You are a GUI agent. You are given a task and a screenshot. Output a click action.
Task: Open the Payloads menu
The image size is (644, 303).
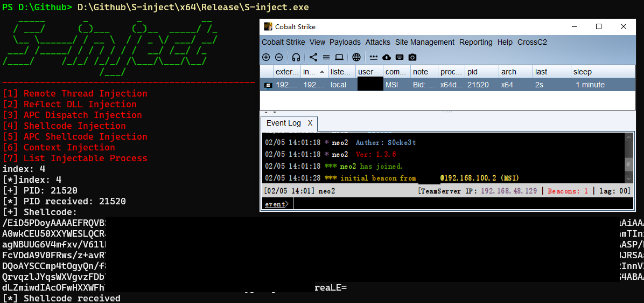click(345, 42)
